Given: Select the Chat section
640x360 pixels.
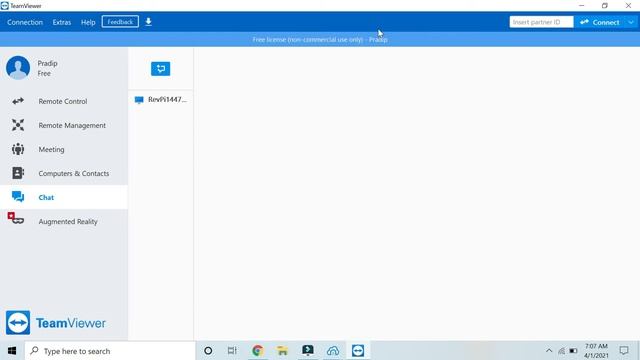Looking at the screenshot, I should click(x=64, y=197).
